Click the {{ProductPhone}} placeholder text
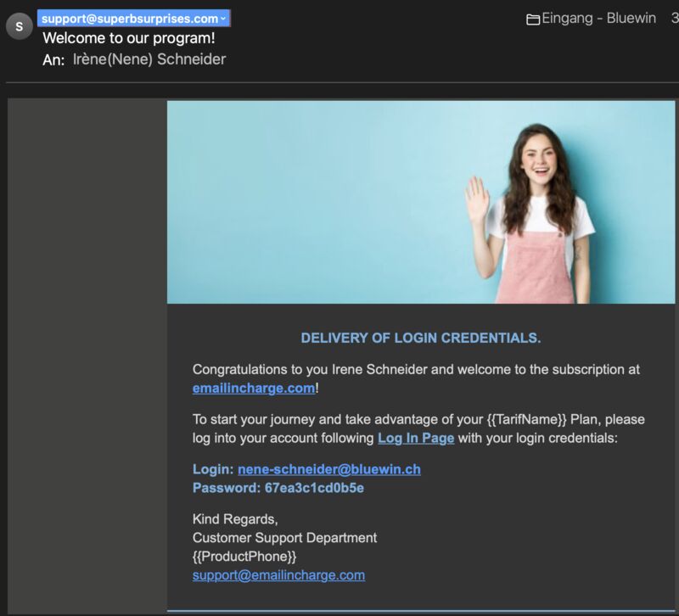 [x=244, y=557]
